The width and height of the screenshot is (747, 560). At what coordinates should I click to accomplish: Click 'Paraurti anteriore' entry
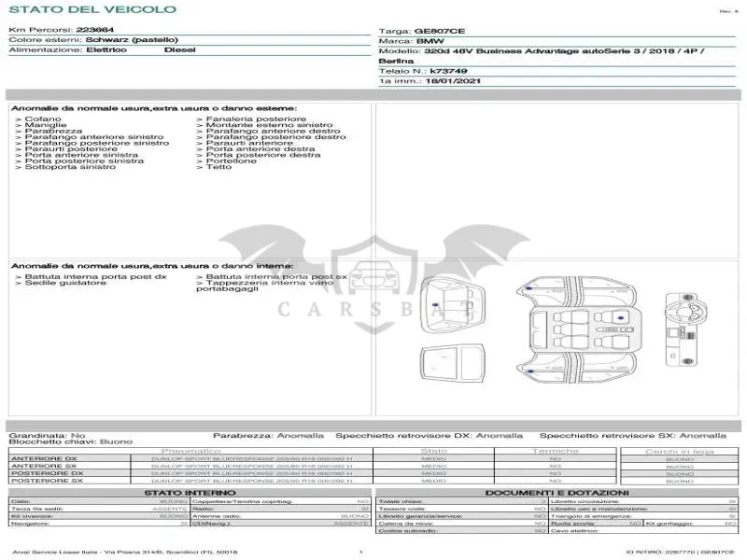(x=249, y=143)
